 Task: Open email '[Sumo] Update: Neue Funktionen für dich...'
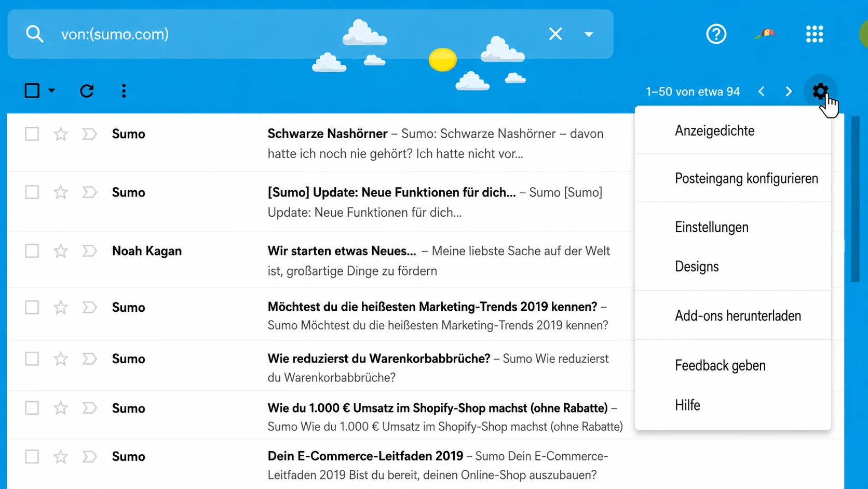pos(391,192)
